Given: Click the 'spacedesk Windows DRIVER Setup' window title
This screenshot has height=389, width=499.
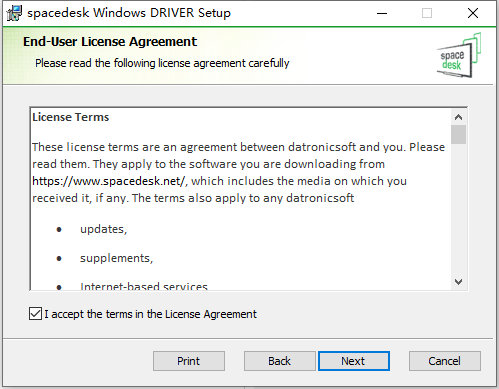Looking at the screenshot, I should pyautogui.click(x=129, y=13).
